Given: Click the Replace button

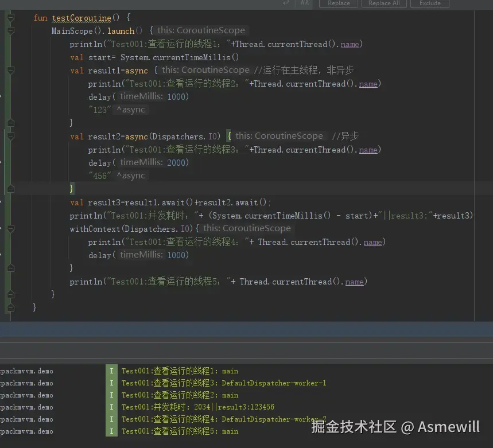Looking at the screenshot, I should pyautogui.click(x=339, y=3).
